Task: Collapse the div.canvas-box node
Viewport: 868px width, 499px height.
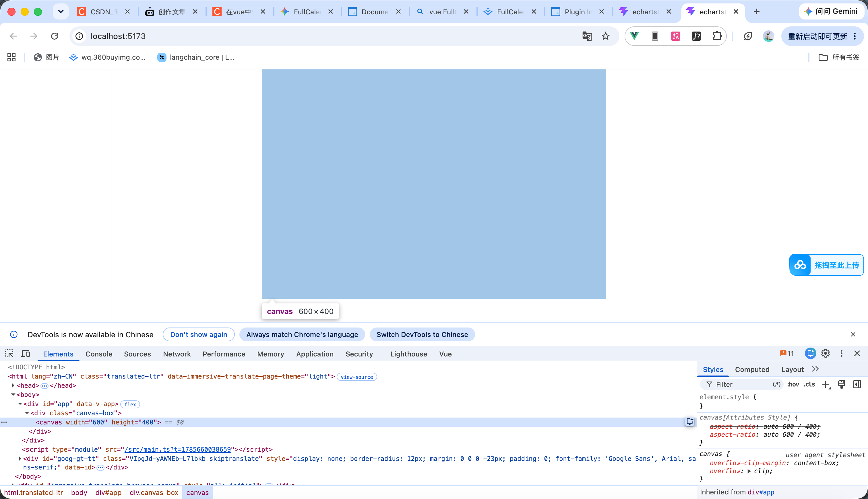Action: tap(27, 413)
